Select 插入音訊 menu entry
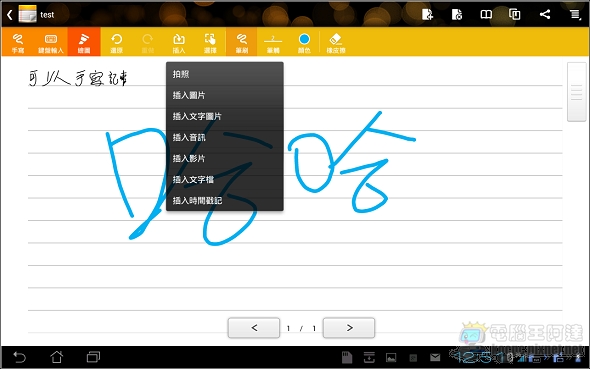This screenshot has height=369, width=590. click(x=225, y=138)
